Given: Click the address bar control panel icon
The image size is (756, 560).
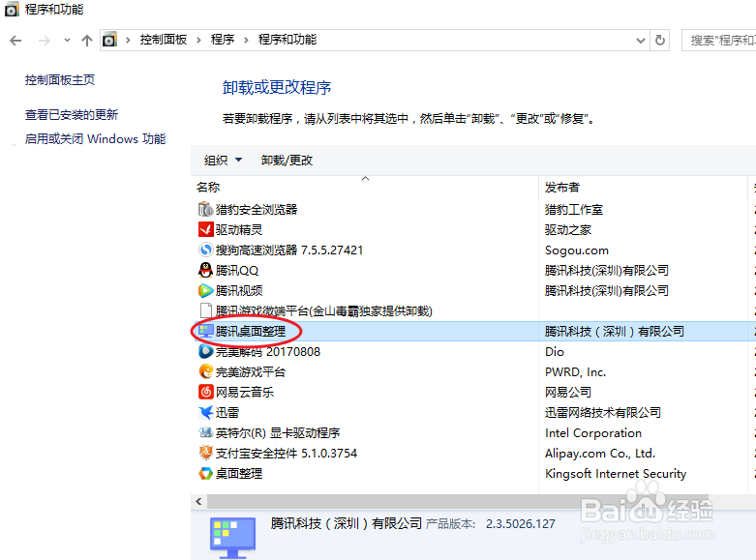Looking at the screenshot, I should point(110,40).
